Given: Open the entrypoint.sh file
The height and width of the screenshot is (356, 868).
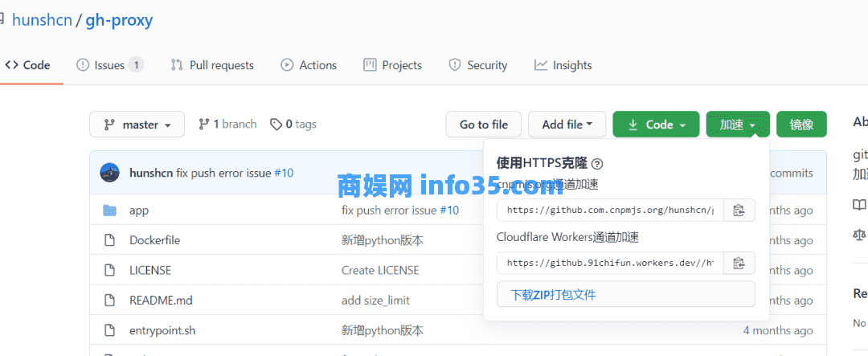Looking at the screenshot, I should coord(162,330).
